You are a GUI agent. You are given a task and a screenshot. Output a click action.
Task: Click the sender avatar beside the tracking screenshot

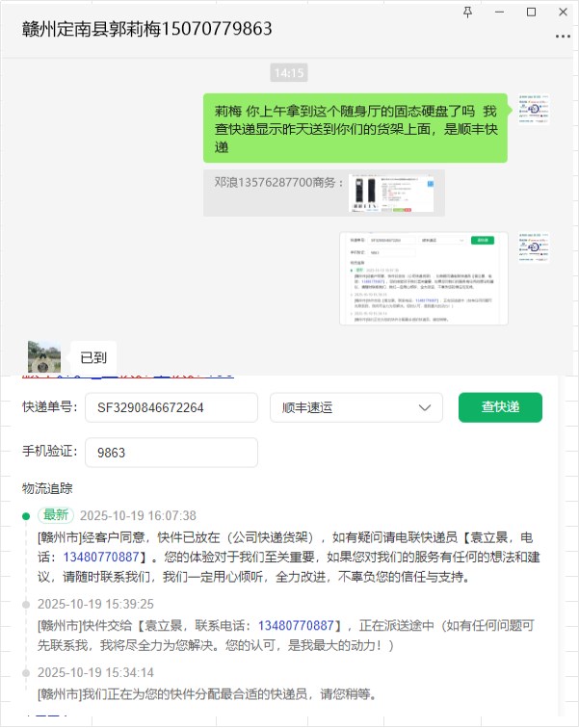point(534,247)
